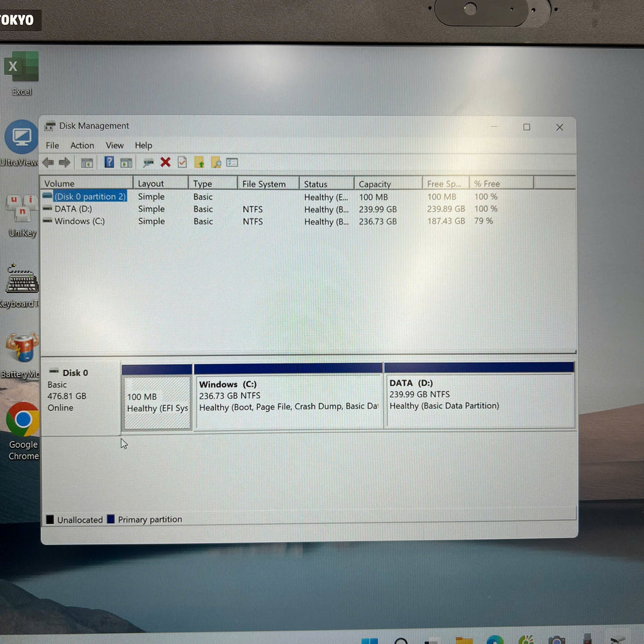Open the View menu
644x644 pixels.
[114, 145]
